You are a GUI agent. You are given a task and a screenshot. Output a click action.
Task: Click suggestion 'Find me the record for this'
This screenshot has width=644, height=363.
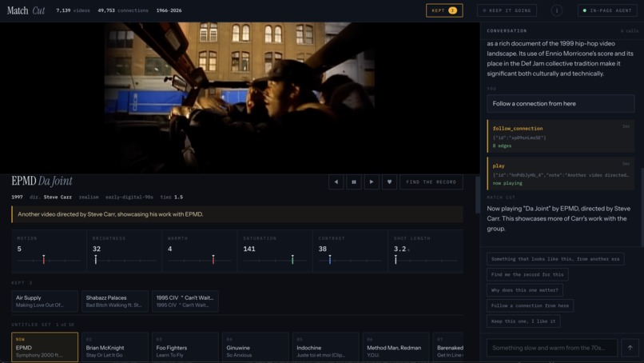tap(527, 274)
